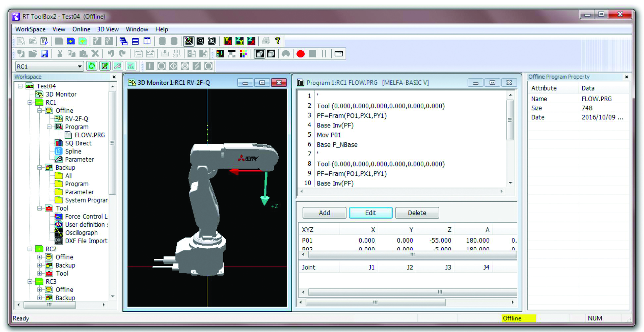Click the position table horizontal scrollbar
Viewport: 644px width, 332px height.
click(x=412, y=255)
